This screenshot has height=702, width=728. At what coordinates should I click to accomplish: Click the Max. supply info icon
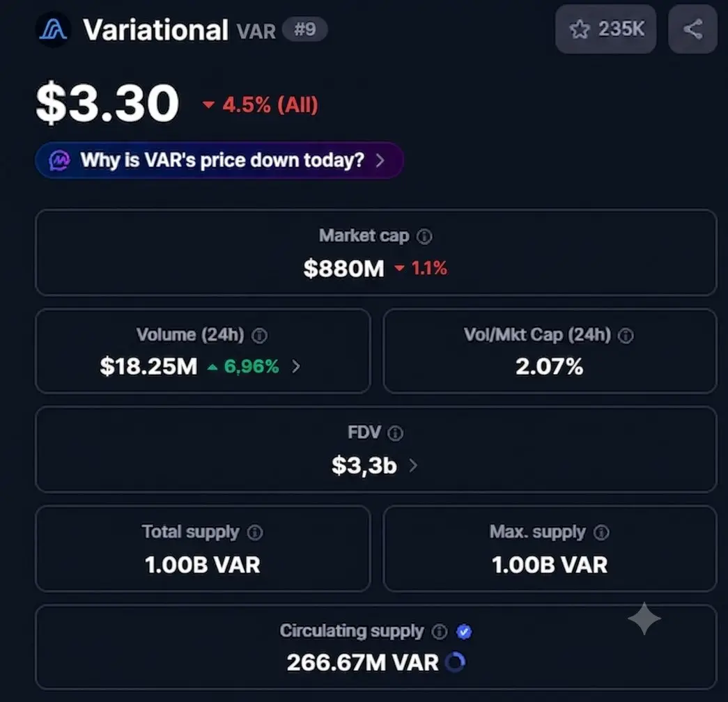(601, 532)
